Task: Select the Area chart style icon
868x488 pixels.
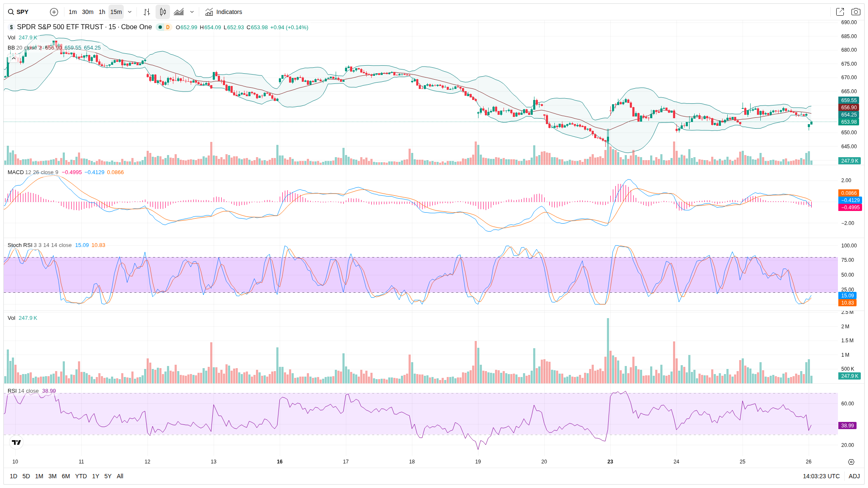Action: click(179, 12)
